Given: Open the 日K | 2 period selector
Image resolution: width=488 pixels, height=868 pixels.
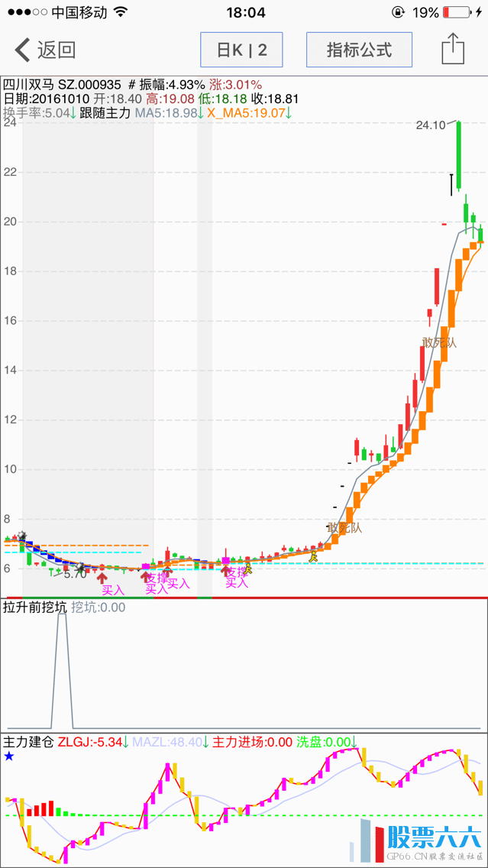Looking at the screenshot, I should [241, 50].
